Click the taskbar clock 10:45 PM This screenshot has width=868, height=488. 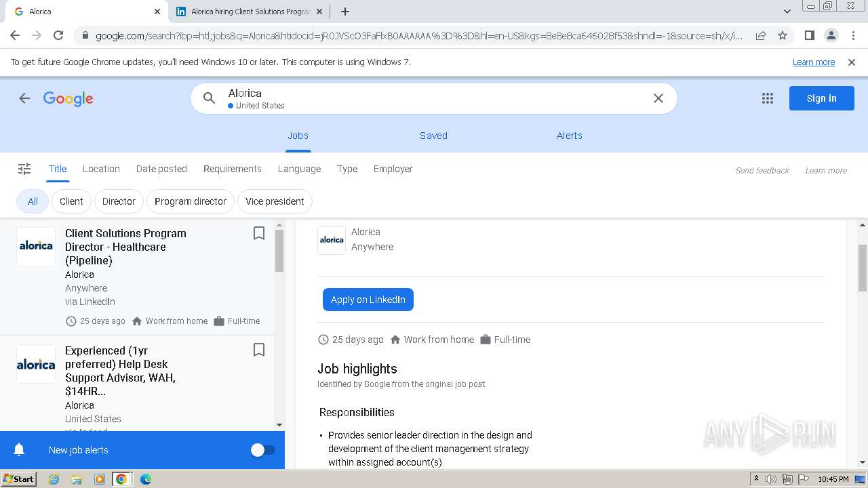point(833,479)
